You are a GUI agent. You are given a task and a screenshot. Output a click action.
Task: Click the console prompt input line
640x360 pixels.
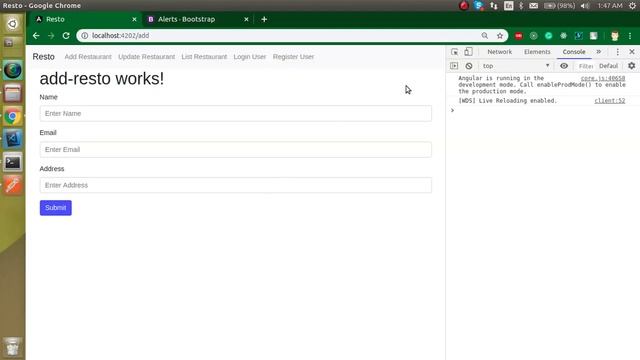click(543, 110)
